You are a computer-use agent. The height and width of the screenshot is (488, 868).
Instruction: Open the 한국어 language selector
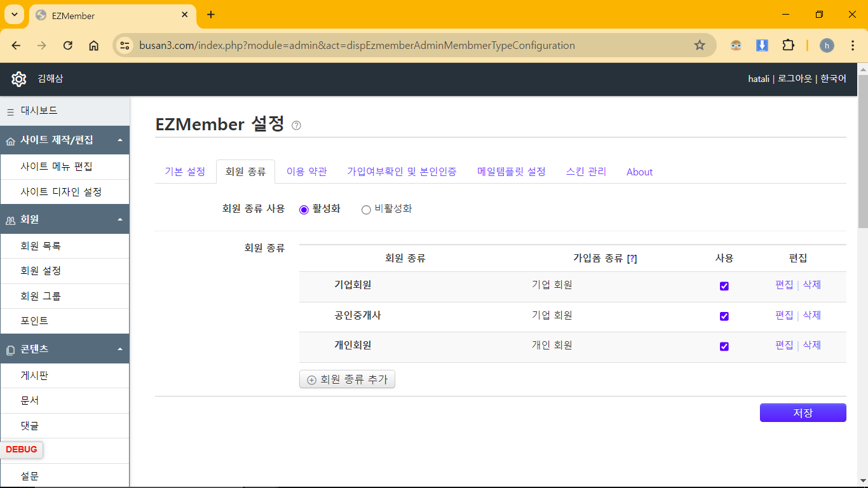point(833,79)
